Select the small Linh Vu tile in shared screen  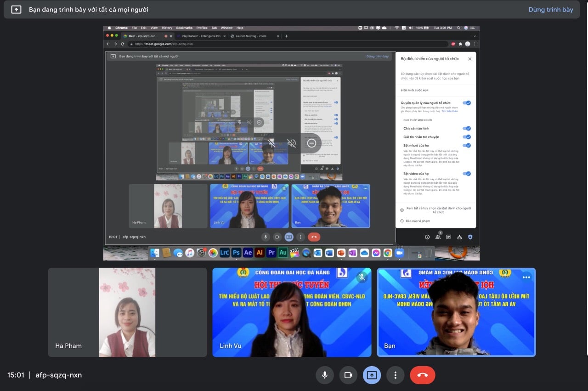249,206
